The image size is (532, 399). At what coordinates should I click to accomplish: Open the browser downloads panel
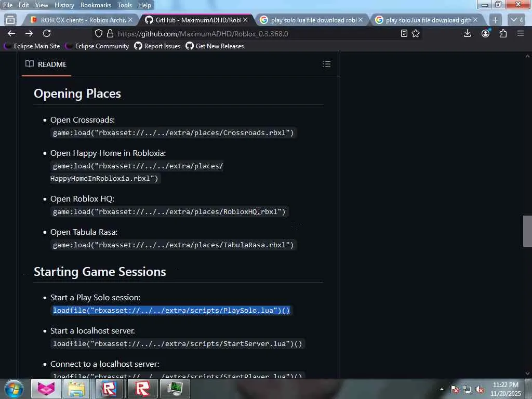pyautogui.click(x=467, y=33)
